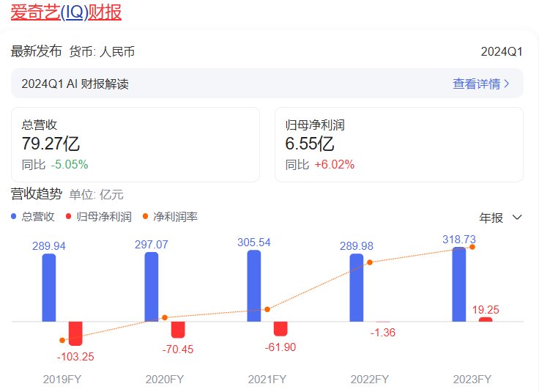The image size is (539, 392).
Task: Open the 2024Q1 AI 财报解读 banner
Action: pos(267,84)
